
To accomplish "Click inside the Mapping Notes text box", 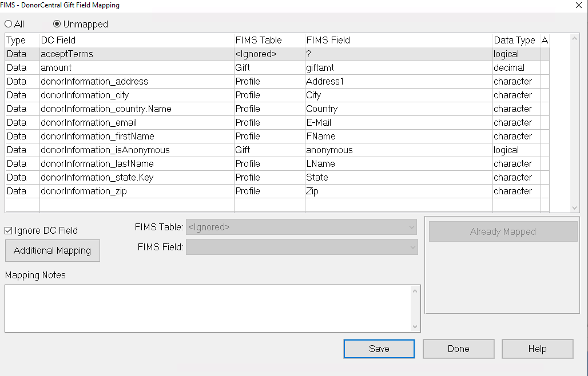I will 208,309.
